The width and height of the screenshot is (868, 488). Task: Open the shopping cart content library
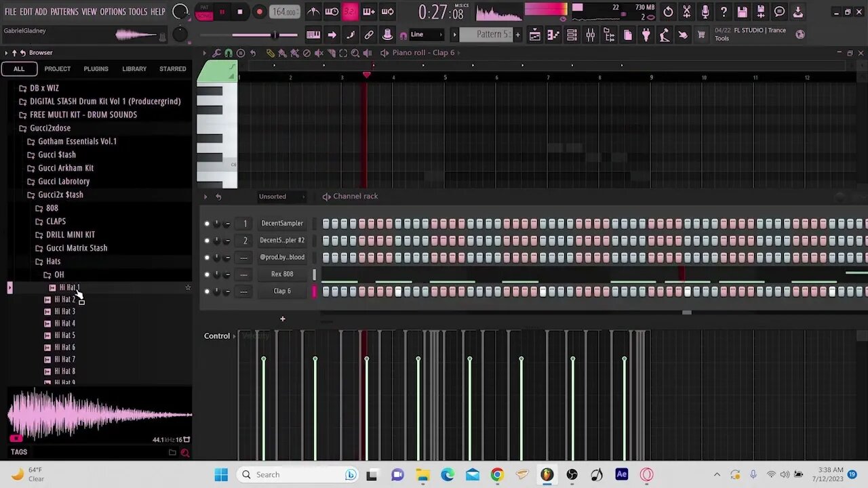[x=701, y=35]
